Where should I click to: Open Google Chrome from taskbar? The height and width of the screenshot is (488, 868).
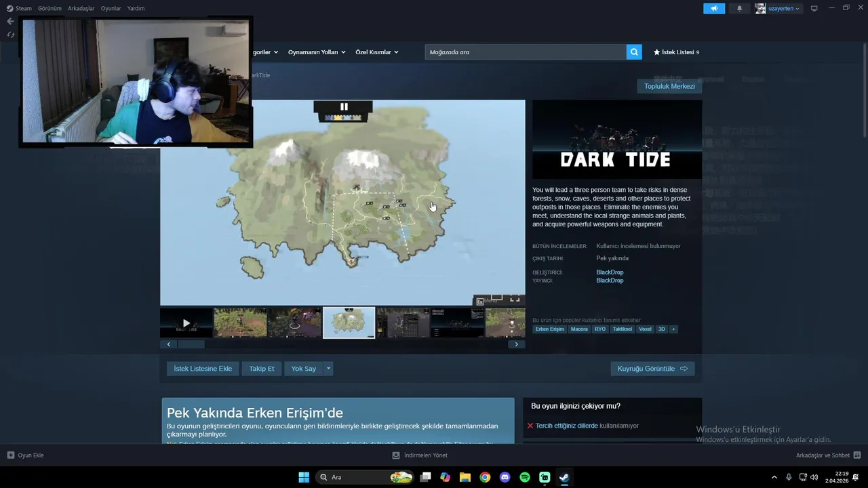(x=485, y=477)
